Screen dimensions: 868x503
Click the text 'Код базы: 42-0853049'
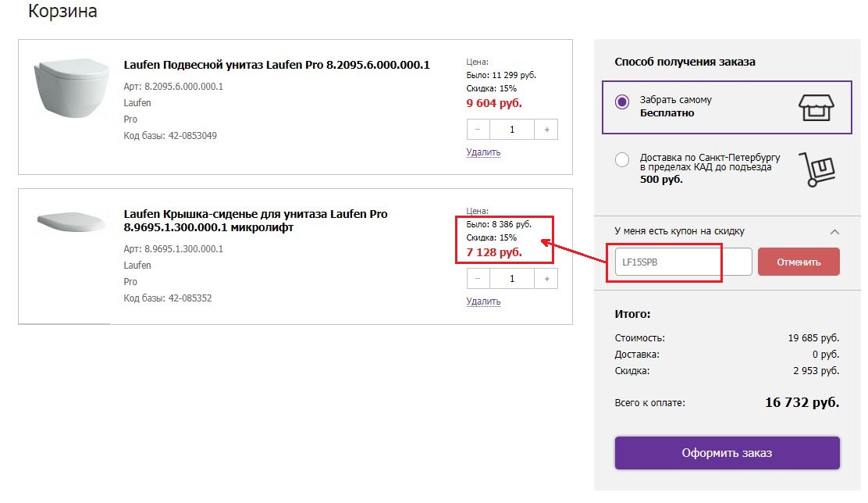(x=170, y=136)
